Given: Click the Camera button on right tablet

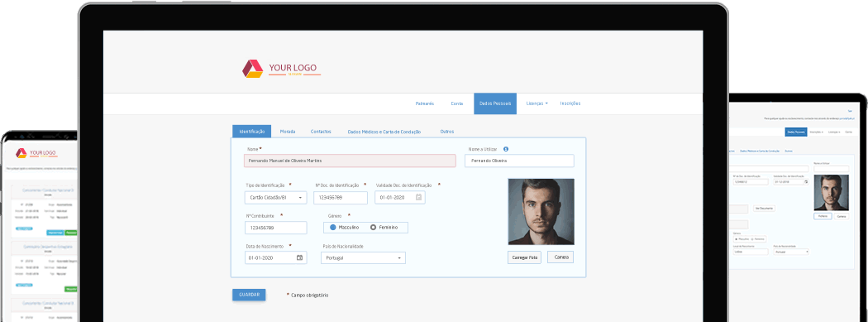Looking at the screenshot, I should pos(842,216).
